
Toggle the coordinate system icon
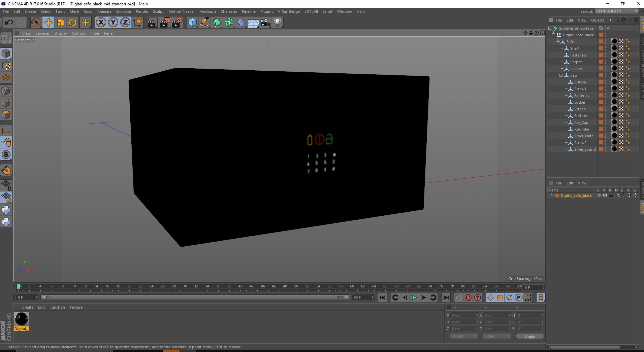point(137,23)
